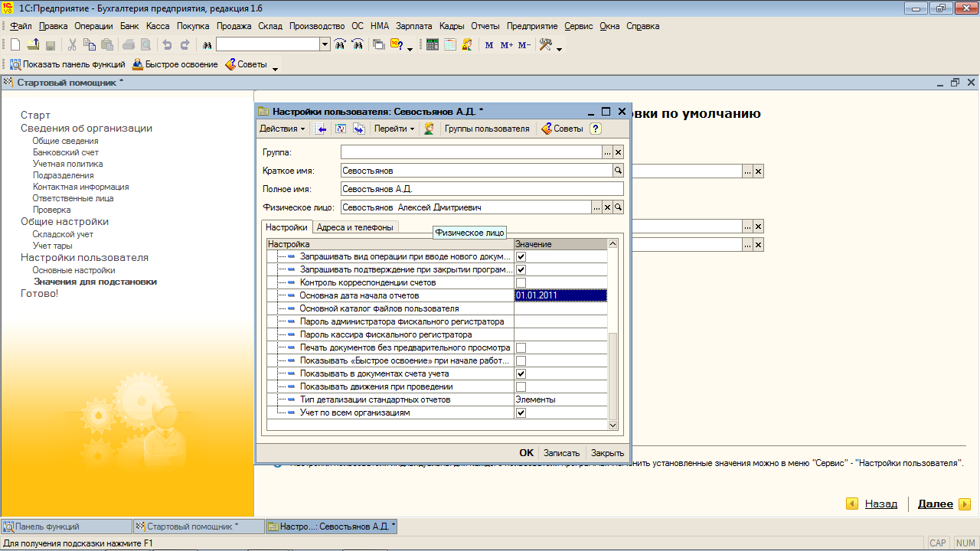Screen dimensions: 980x551
Task: Click Назад link in Стартовый помощник
Action: click(x=880, y=504)
